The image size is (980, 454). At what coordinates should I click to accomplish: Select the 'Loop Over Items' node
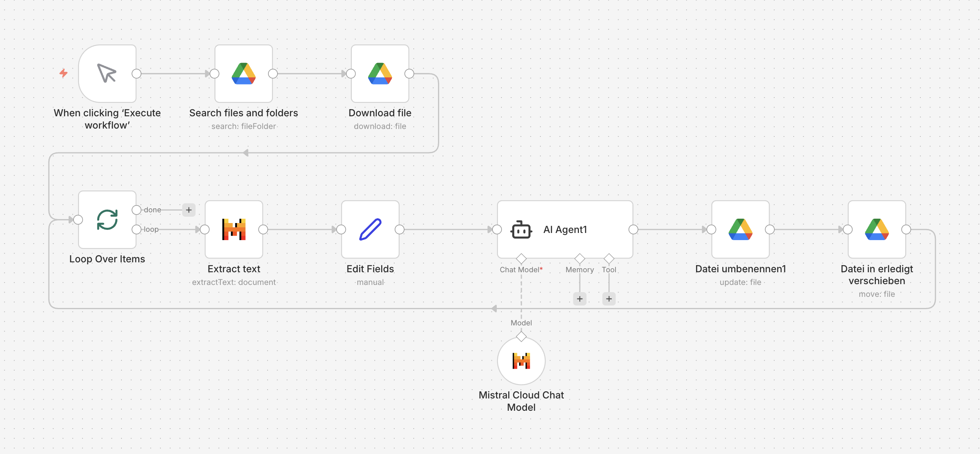[x=107, y=219]
